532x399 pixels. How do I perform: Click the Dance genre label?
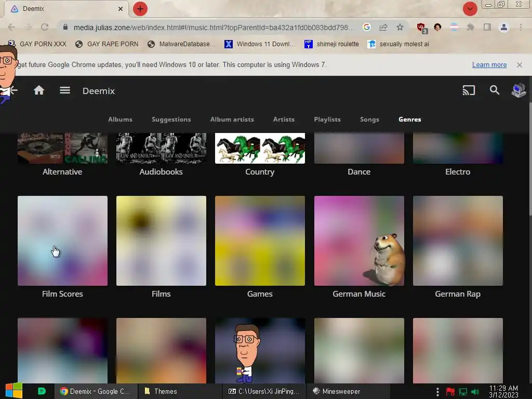point(359,171)
